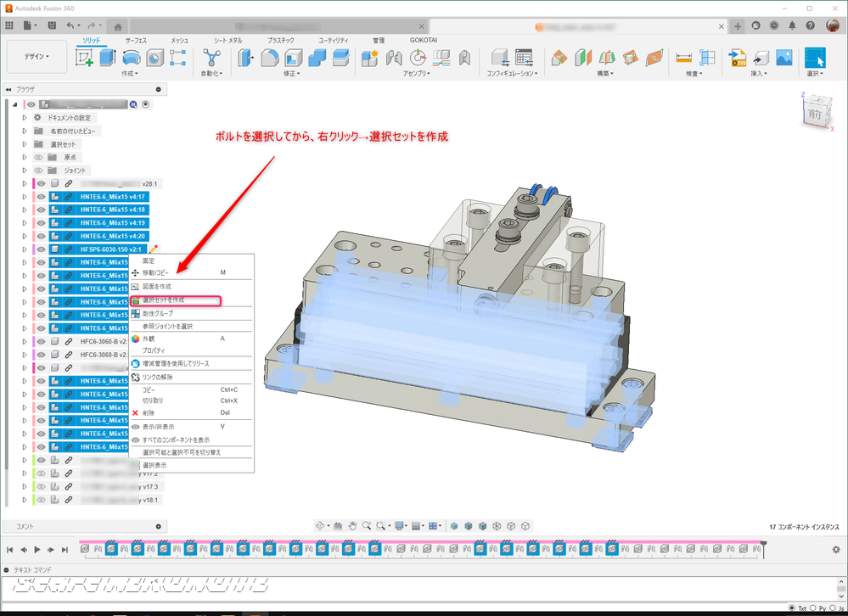Click the Select tool icon

coord(815,58)
